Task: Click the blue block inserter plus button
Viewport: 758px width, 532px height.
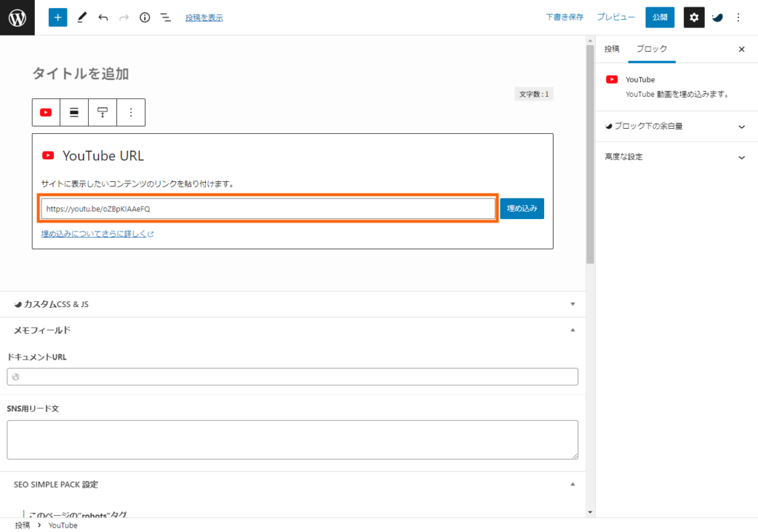Action: click(x=58, y=18)
